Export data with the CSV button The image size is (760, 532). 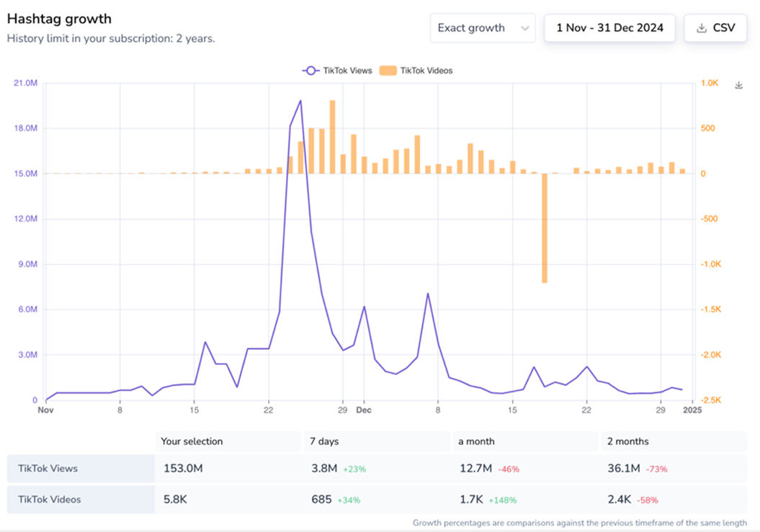[715, 28]
